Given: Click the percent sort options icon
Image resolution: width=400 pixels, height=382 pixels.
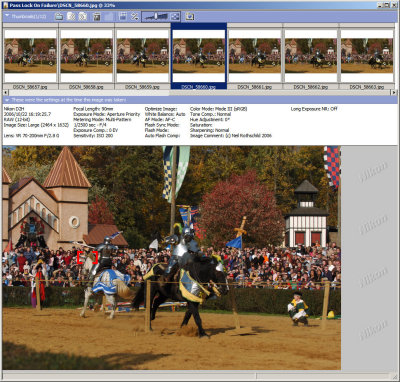Looking at the screenshot, I should pos(135,16).
